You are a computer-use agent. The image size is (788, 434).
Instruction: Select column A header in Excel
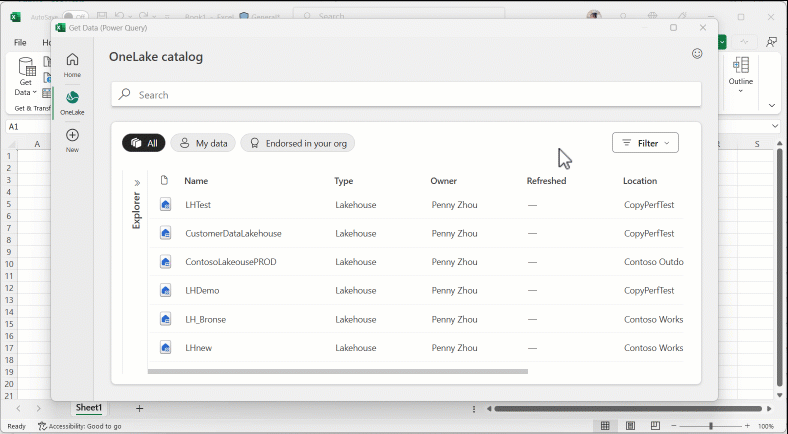point(37,144)
